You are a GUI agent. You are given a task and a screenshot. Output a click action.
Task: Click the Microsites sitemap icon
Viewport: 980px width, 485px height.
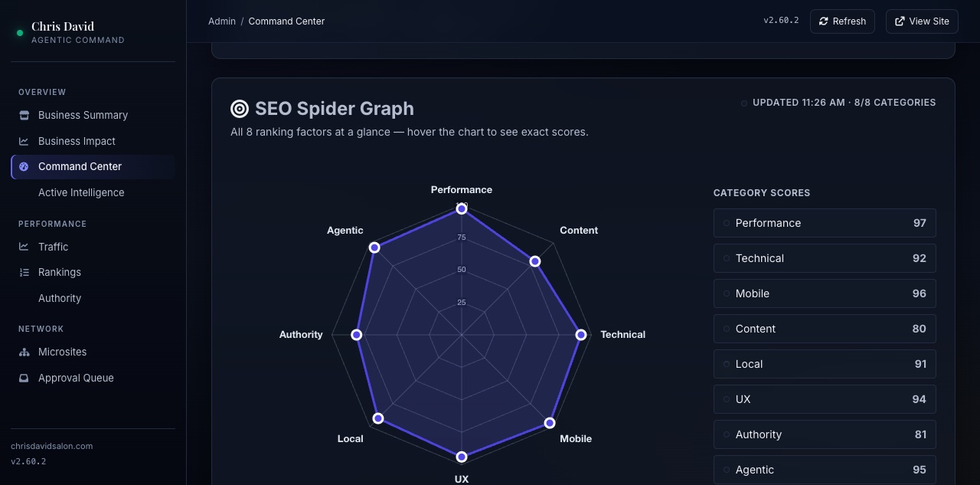click(24, 352)
